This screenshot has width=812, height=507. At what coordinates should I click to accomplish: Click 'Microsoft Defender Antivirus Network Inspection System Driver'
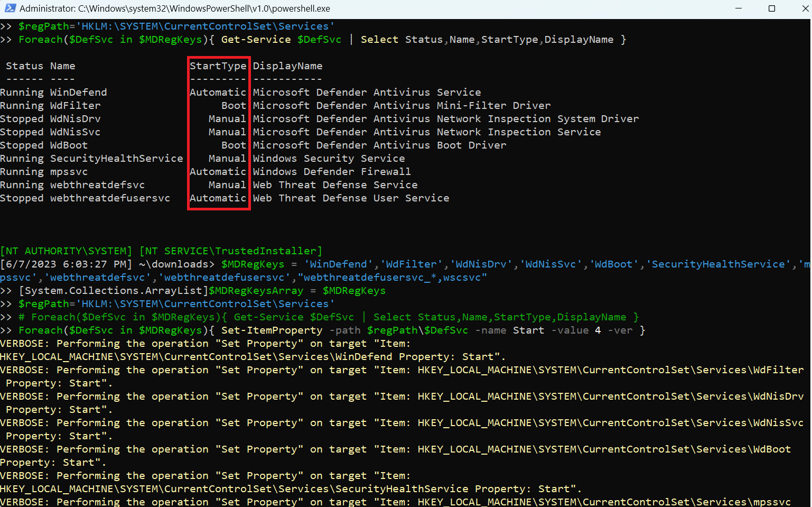pyautogui.click(x=446, y=119)
